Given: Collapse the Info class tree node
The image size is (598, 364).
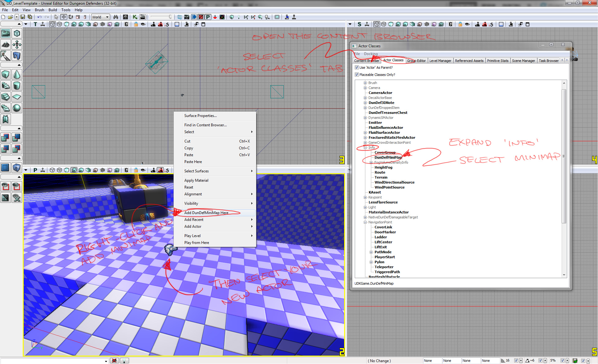Looking at the screenshot, I should 365,147.
